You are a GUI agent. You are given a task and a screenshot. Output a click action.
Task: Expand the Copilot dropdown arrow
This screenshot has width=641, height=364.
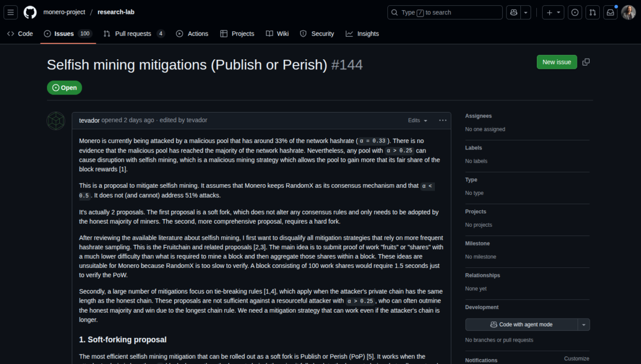click(x=526, y=12)
